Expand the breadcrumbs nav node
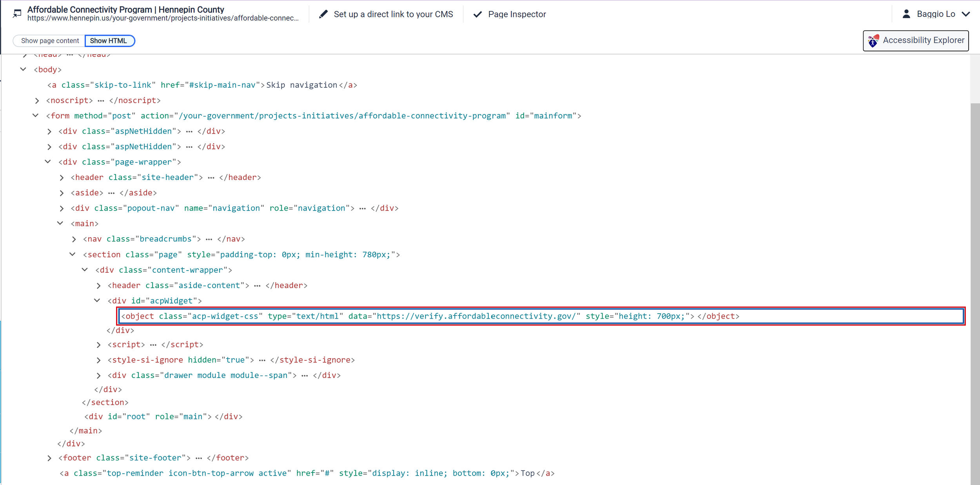The image size is (980, 485). (x=74, y=239)
